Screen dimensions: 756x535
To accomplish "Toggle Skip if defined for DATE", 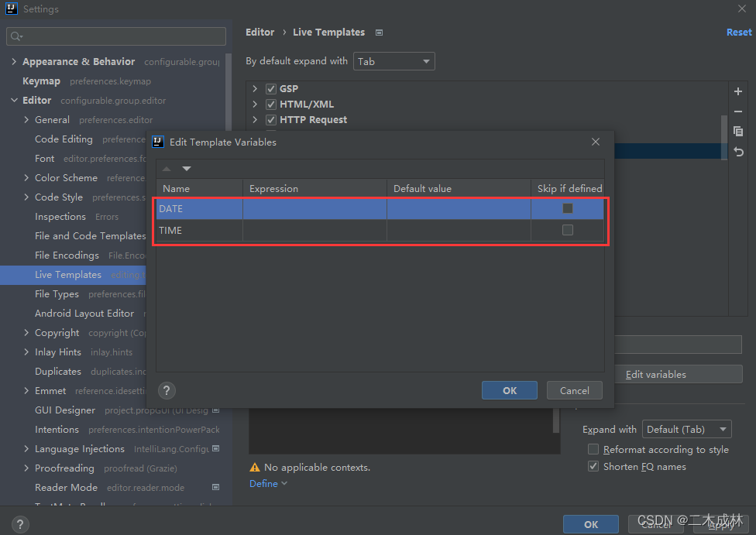I will (x=568, y=208).
